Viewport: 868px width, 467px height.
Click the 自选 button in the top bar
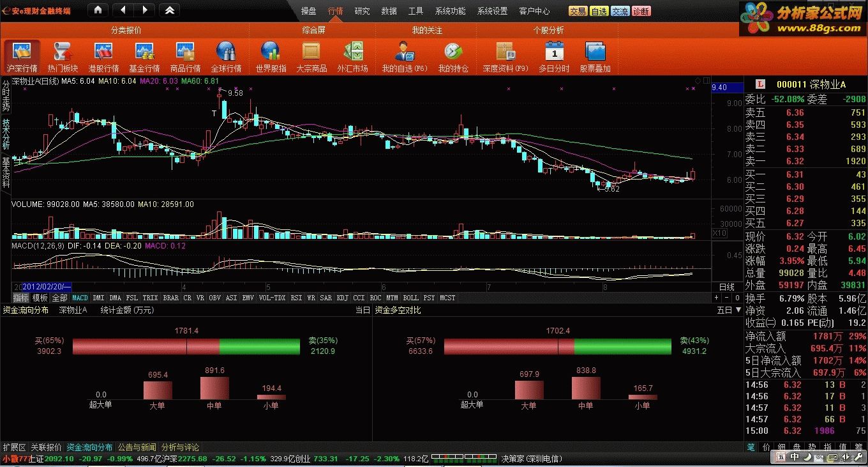pos(599,11)
